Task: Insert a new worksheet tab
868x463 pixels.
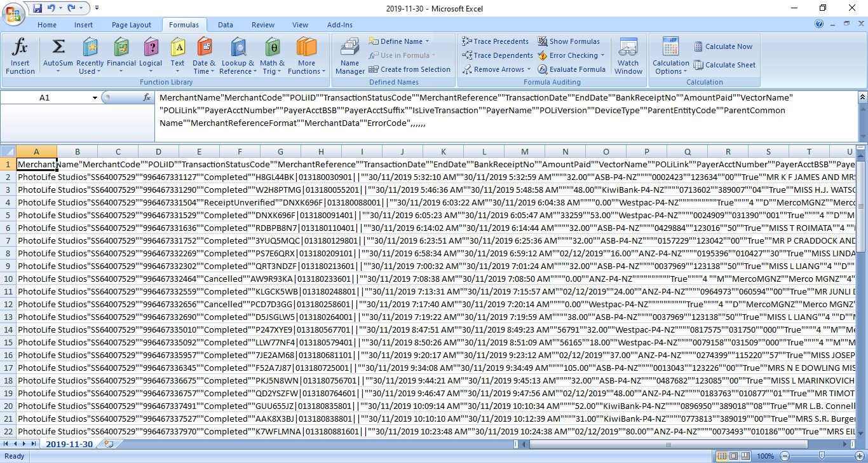Action: 109,444
